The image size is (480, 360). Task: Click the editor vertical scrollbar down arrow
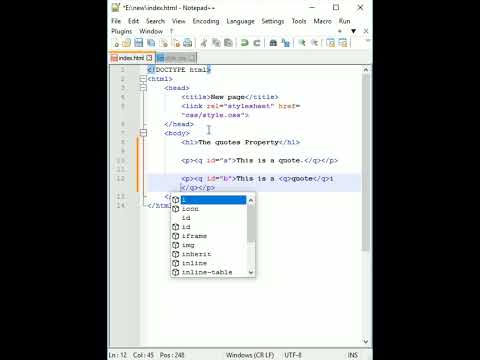point(366,342)
